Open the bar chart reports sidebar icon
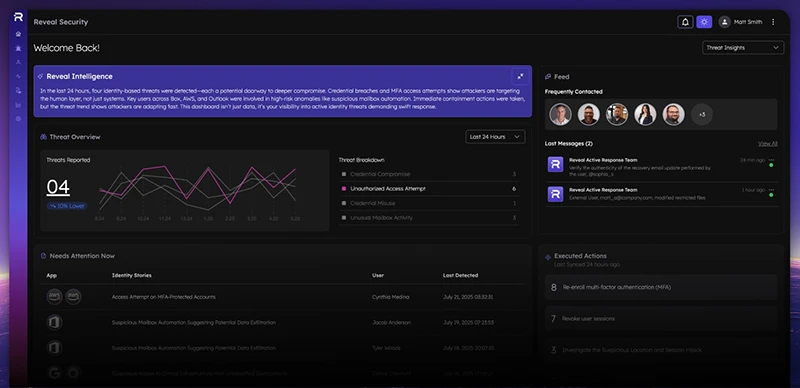The image size is (800, 388). coord(18,105)
